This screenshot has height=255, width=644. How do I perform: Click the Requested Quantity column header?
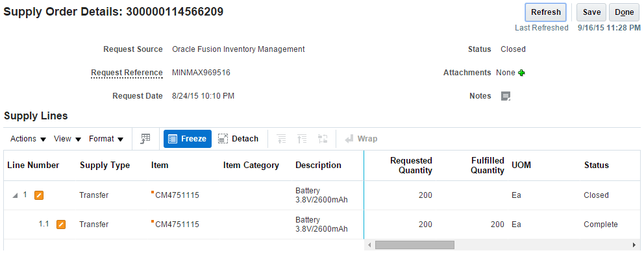[411, 165]
